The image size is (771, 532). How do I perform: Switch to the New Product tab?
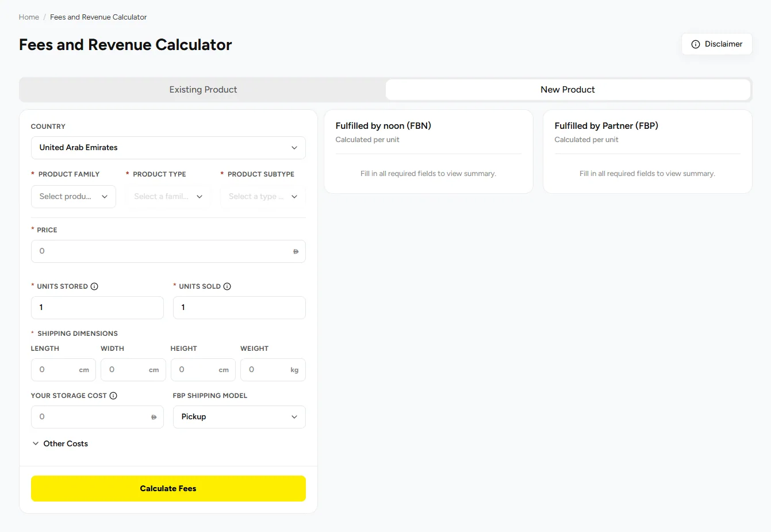[x=567, y=90]
